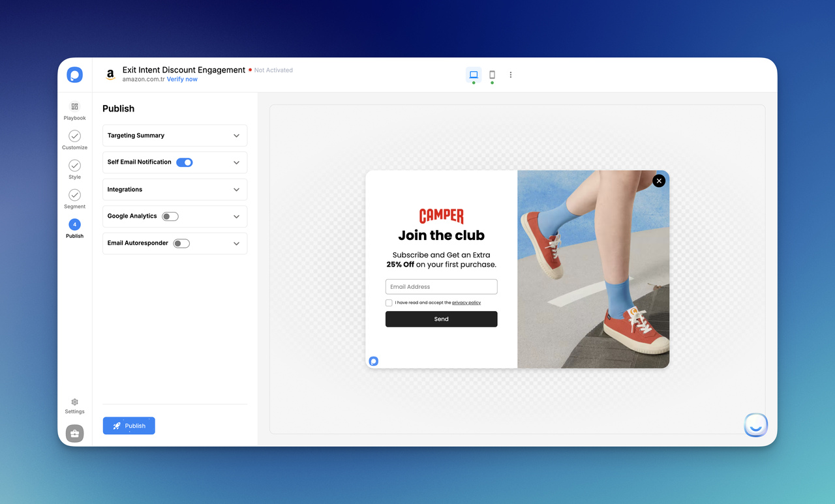Click the blue Publish button
Screen dimensions: 835x504
click(x=129, y=425)
